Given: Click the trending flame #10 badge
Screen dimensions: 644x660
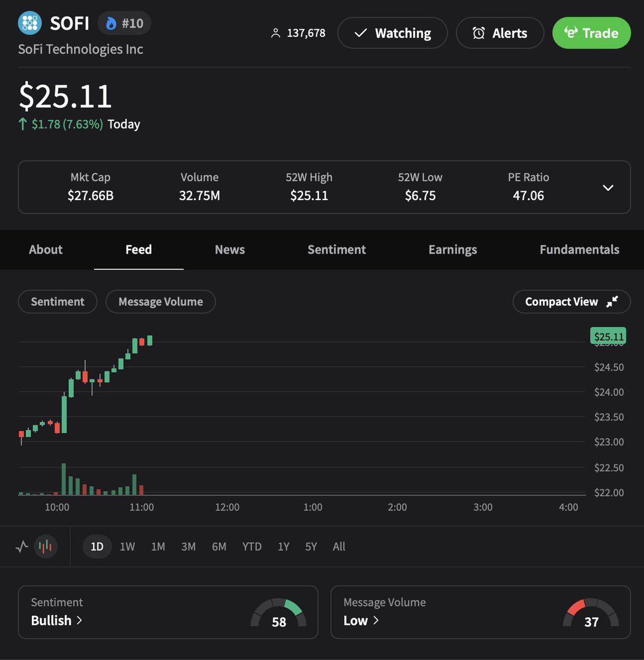Looking at the screenshot, I should (x=124, y=23).
